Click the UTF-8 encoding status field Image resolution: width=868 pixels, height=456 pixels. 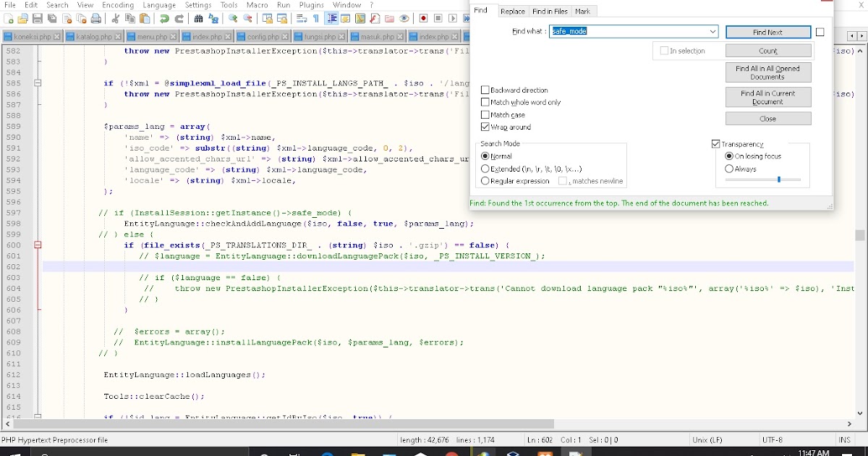(x=772, y=440)
